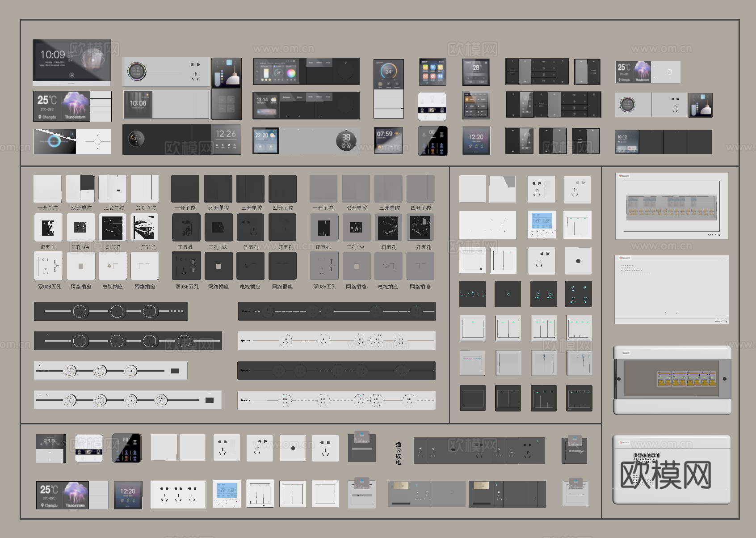
Task: Select the wide dark panel showing 13:14
Action: coord(306,106)
